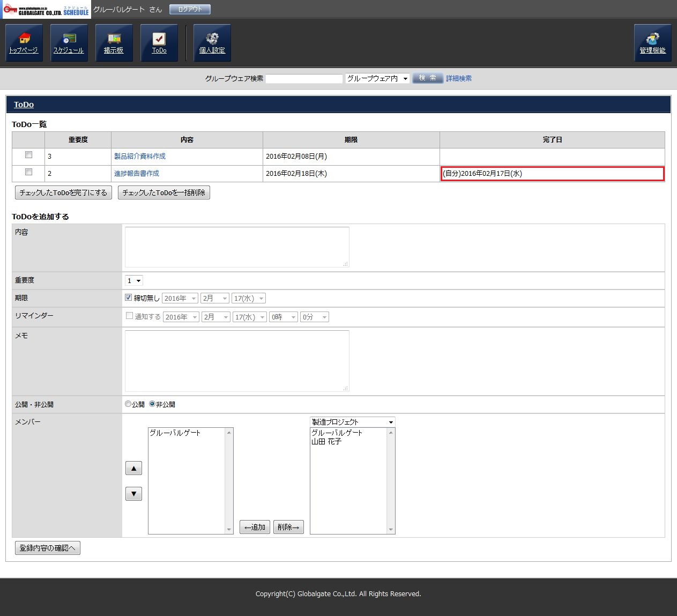Open 個人設定 gear settings icon
The width and height of the screenshot is (677, 616).
(212, 43)
